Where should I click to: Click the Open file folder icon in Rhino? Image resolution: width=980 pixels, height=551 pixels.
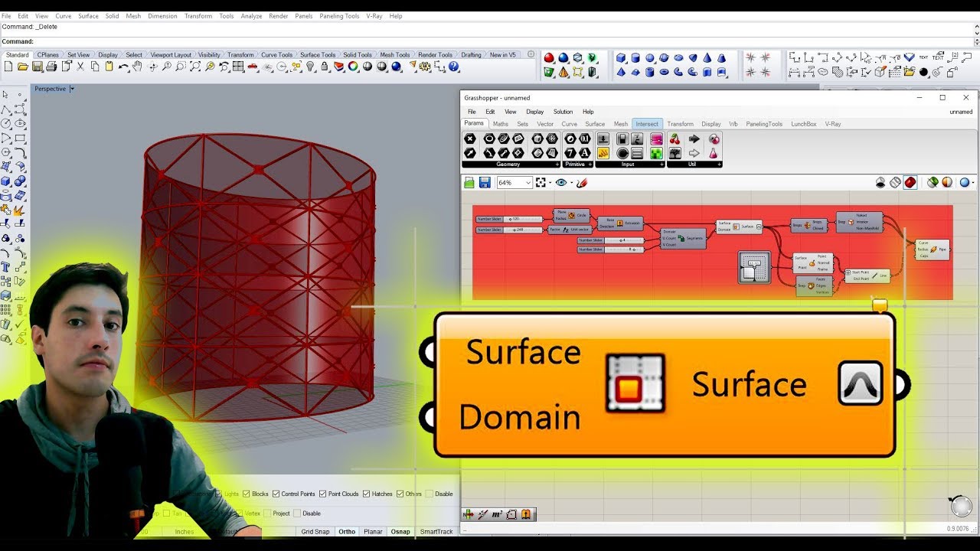click(x=23, y=67)
